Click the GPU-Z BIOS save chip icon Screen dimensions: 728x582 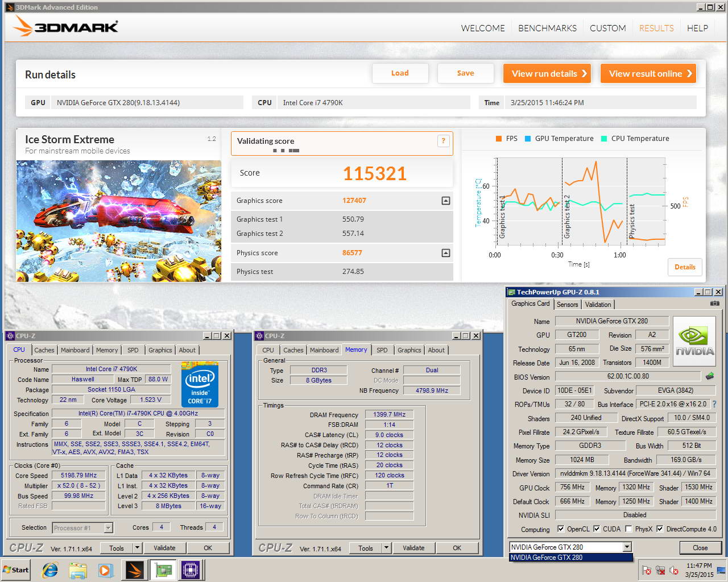tap(710, 376)
